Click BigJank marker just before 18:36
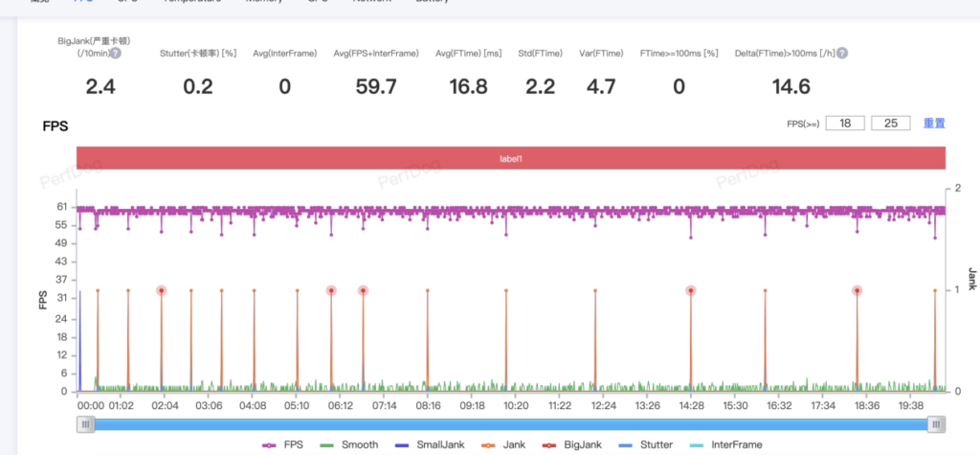Image resolution: width=980 pixels, height=455 pixels. (x=857, y=290)
